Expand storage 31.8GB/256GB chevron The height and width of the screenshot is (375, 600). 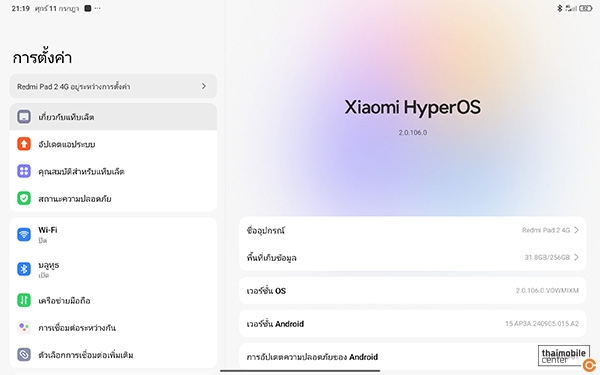point(576,257)
